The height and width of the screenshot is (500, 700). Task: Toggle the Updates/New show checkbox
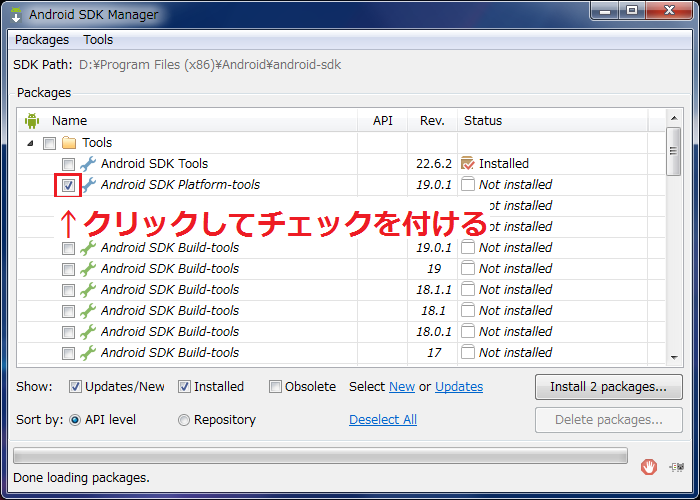click(x=75, y=387)
